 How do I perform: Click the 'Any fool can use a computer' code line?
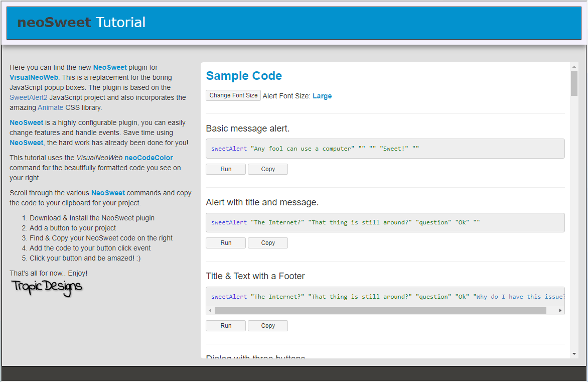coord(385,149)
